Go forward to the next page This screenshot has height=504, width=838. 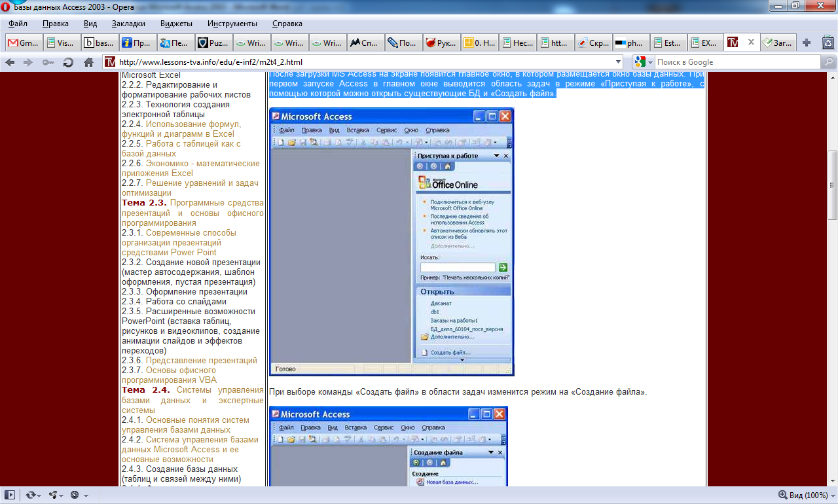(27, 62)
